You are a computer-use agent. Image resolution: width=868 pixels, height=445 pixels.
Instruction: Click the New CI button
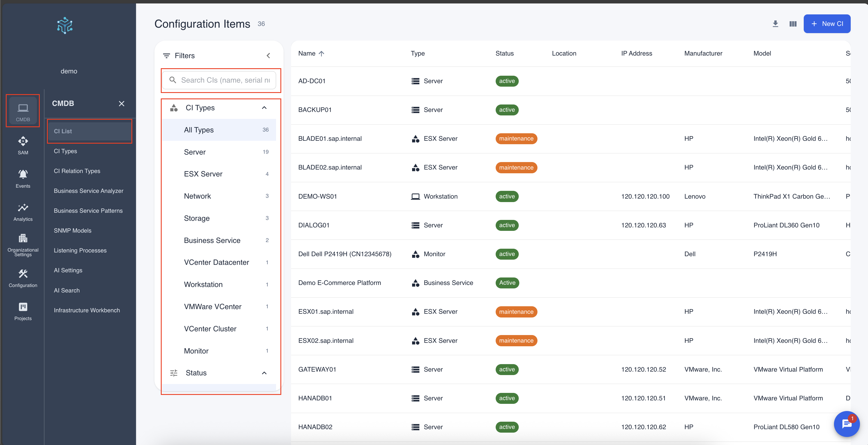tap(827, 24)
